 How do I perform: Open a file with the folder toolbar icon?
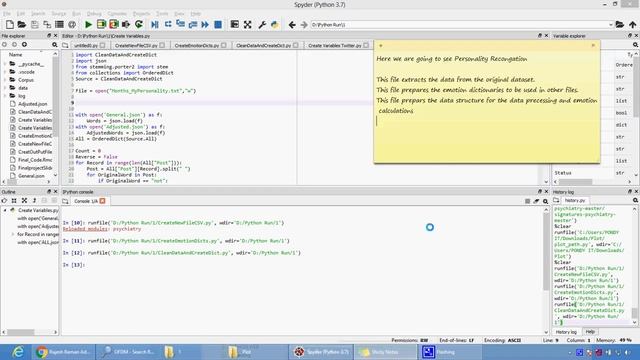click(22, 24)
